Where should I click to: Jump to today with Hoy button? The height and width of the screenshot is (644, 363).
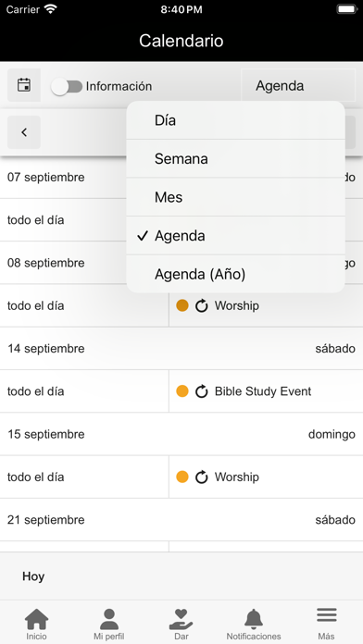pyautogui.click(x=33, y=576)
